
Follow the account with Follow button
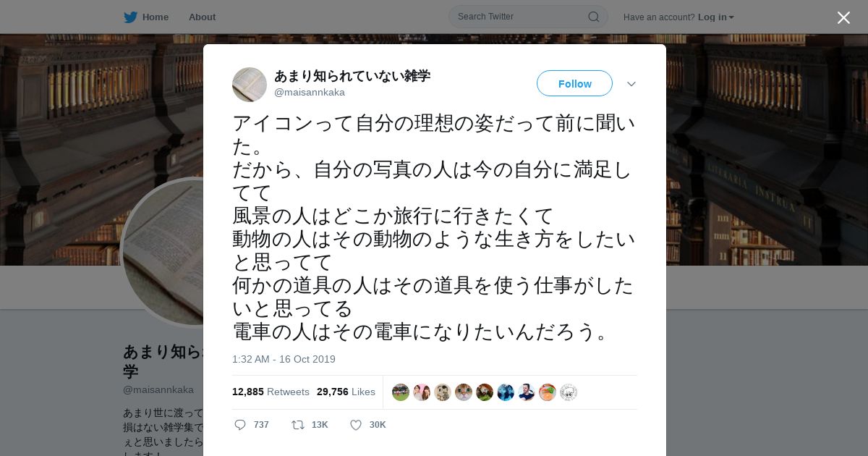point(574,83)
